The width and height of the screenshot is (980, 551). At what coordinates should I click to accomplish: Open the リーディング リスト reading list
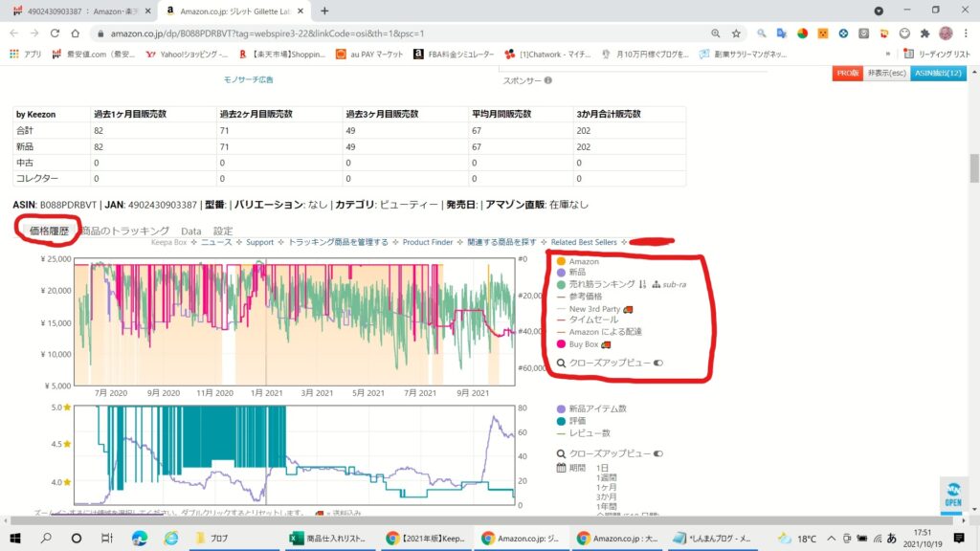[937, 55]
